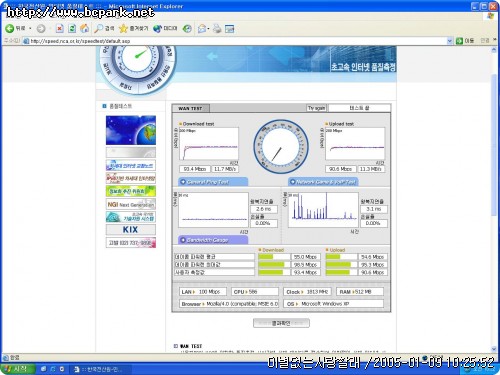Click the Print icon in toolbar
500x375 pixels.
click(x=217, y=29)
